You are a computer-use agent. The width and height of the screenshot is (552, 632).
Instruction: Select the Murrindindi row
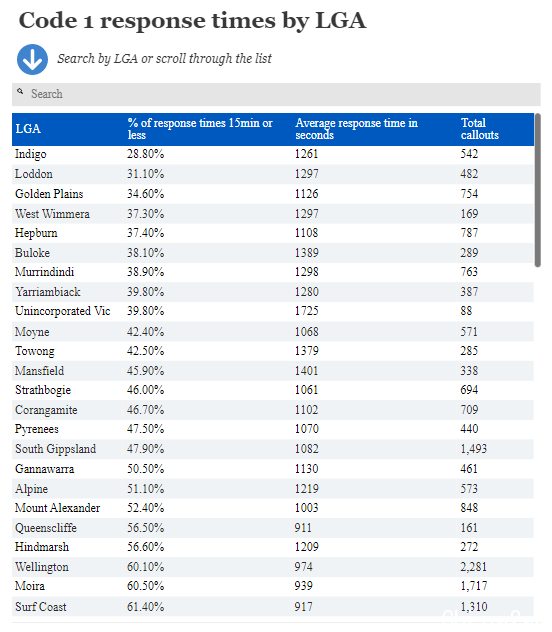click(273, 272)
